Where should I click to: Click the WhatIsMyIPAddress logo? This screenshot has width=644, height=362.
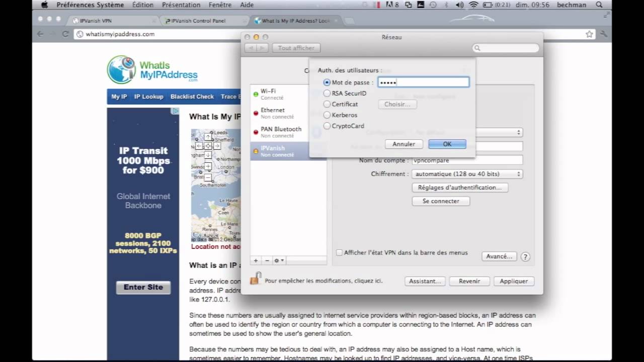[152, 70]
